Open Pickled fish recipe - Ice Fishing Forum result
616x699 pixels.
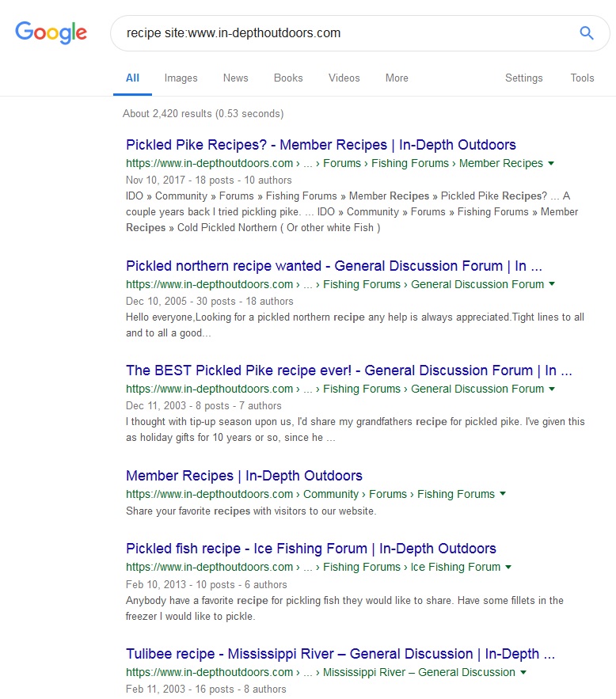point(310,549)
